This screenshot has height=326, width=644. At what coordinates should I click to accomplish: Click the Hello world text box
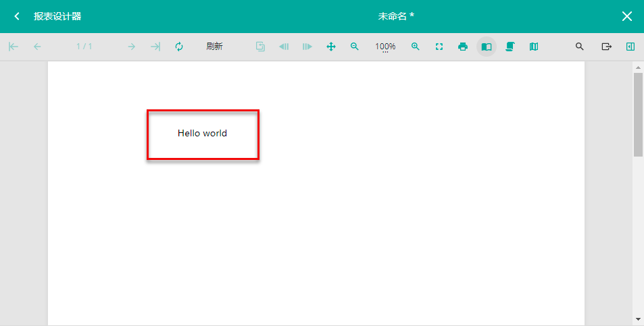point(203,134)
